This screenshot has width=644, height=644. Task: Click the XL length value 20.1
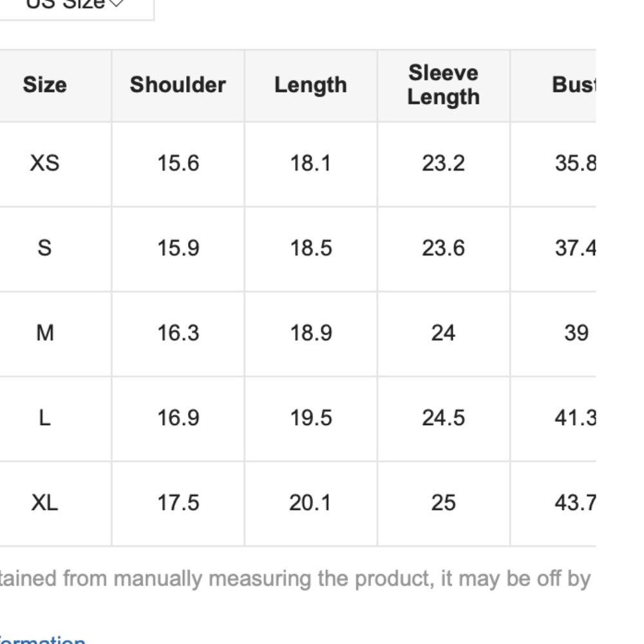tap(310, 502)
